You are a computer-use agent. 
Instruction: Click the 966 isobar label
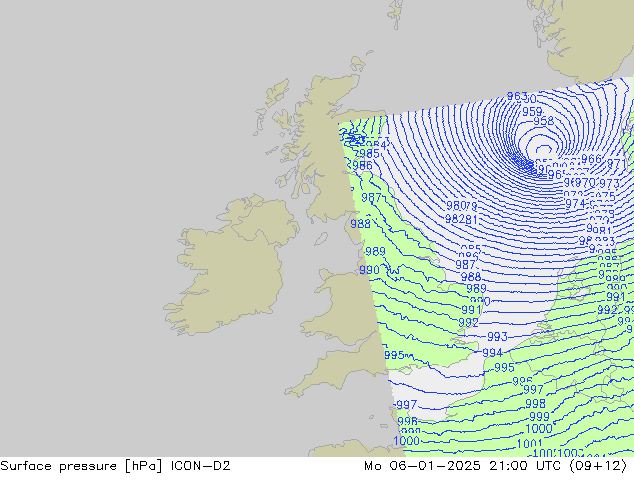[591, 159]
